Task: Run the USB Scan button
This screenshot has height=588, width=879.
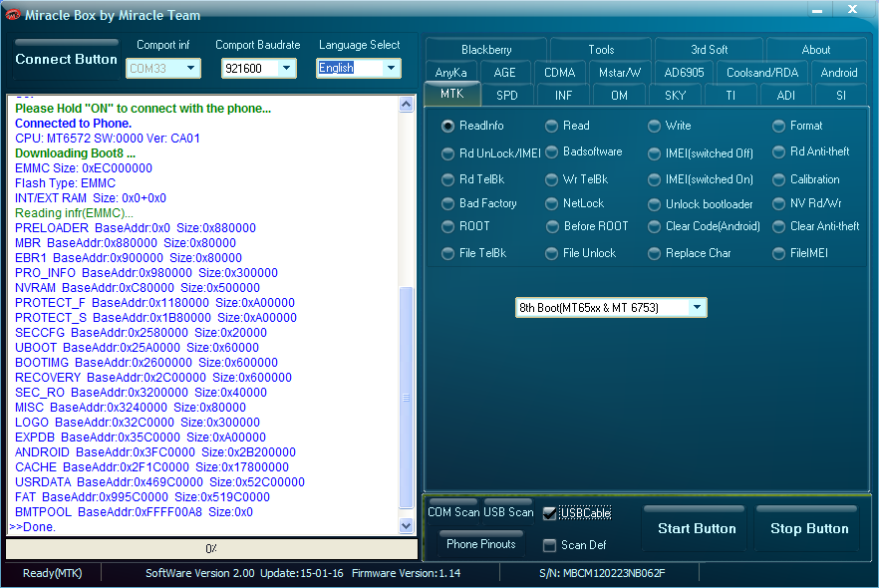Action: click(508, 512)
